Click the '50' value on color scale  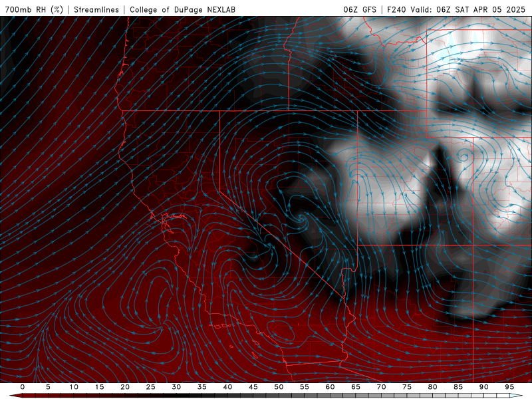tap(279, 387)
